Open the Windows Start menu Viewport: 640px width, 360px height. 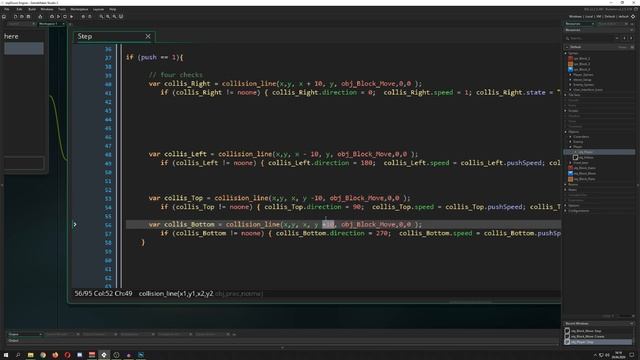point(6,355)
